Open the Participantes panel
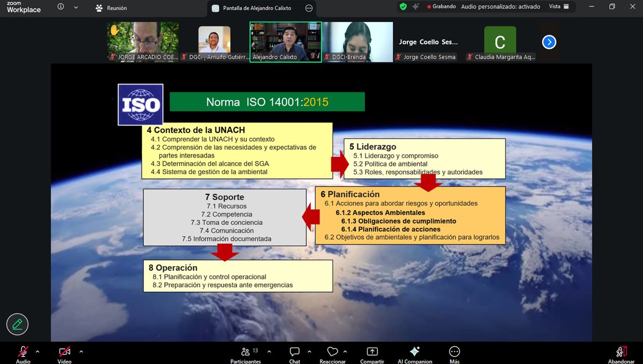This screenshot has height=364, width=643. (x=245, y=354)
